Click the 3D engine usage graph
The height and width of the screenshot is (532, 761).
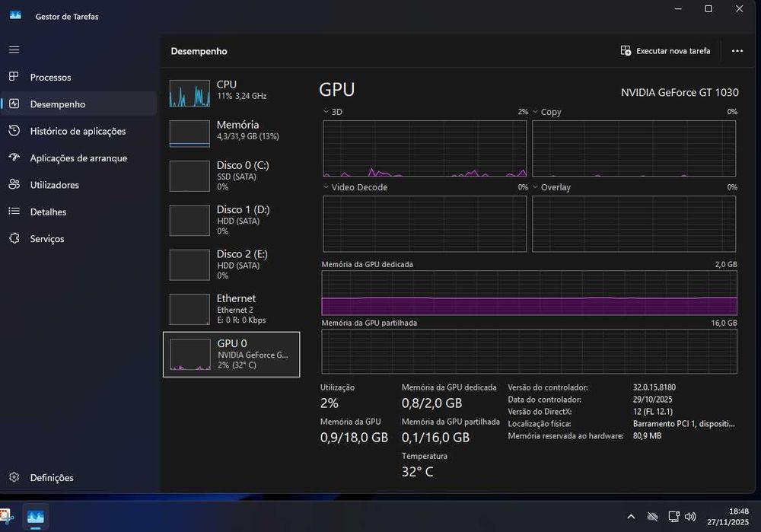pos(425,148)
